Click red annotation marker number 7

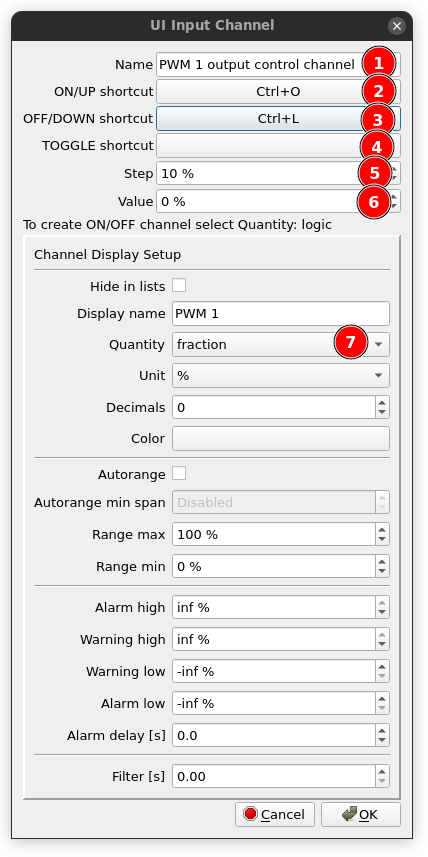point(350,343)
